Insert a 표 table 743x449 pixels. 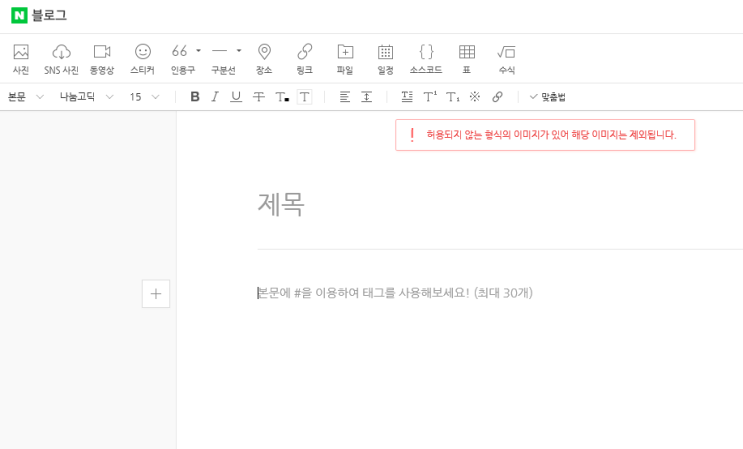pos(467,59)
